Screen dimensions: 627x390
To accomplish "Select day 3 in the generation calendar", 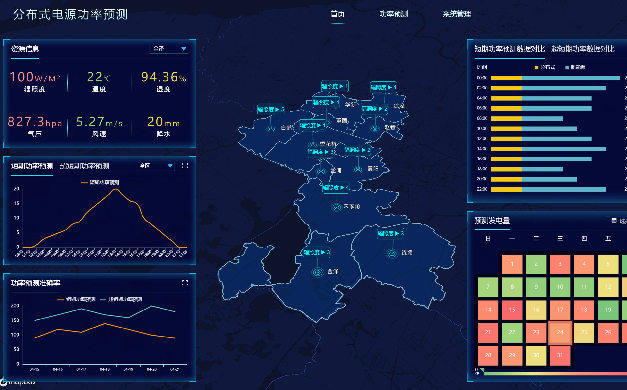I will 560,264.
